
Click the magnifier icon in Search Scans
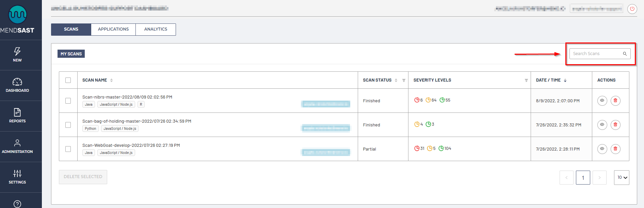[x=625, y=54]
